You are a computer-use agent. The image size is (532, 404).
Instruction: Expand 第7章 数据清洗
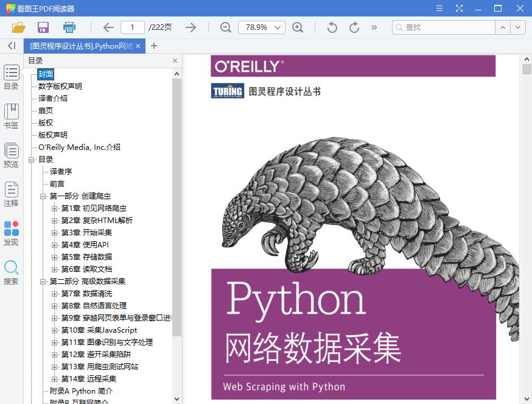click(54, 294)
